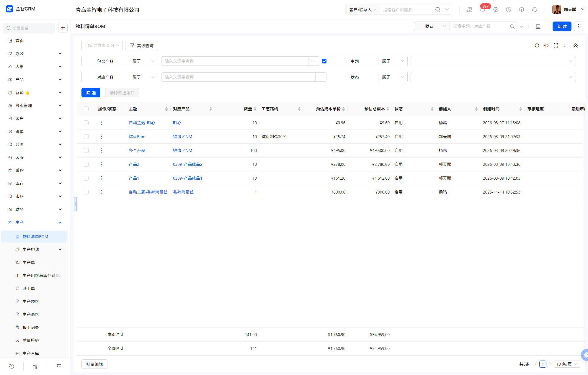Click the history clock icon at sidebar bottom

pyautogui.click(x=12, y=366)
